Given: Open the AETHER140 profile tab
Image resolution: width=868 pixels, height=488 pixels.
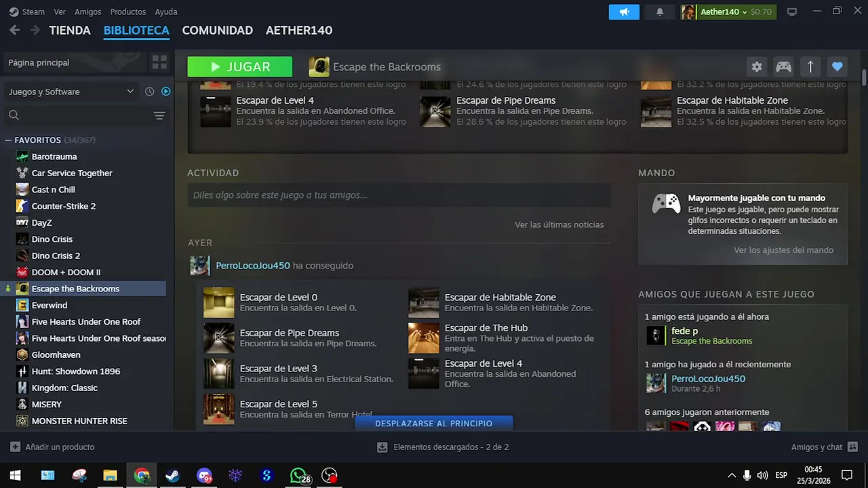Looking at the screenshot, I should 299,30.
